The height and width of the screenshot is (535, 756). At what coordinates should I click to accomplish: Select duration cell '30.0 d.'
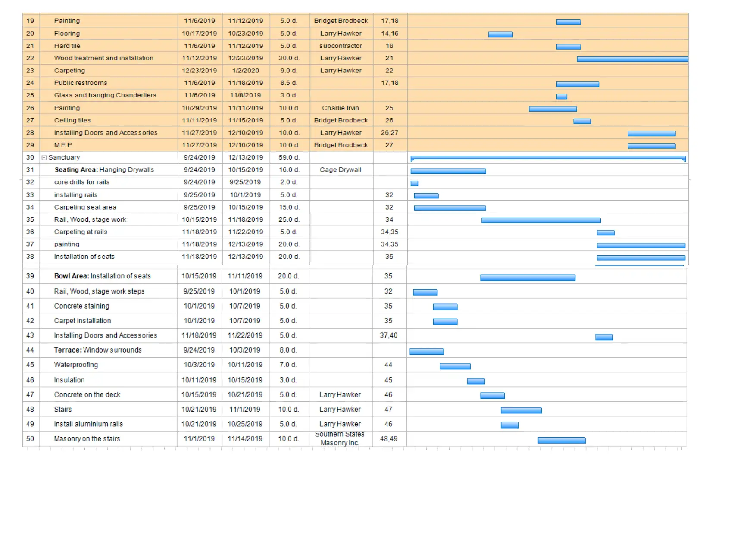tap(289, 58)
